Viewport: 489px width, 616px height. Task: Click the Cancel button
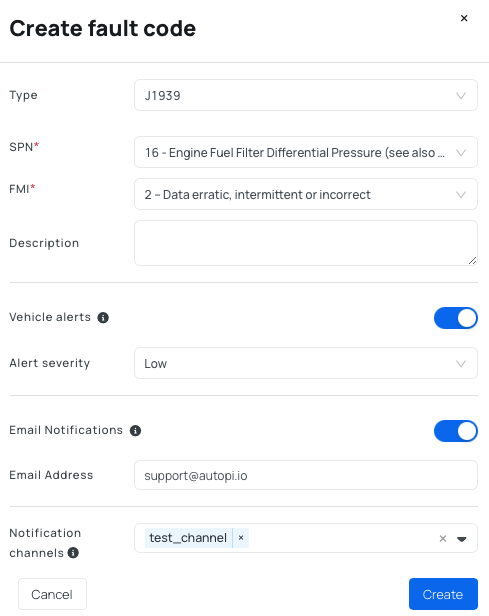coord(52,594)
